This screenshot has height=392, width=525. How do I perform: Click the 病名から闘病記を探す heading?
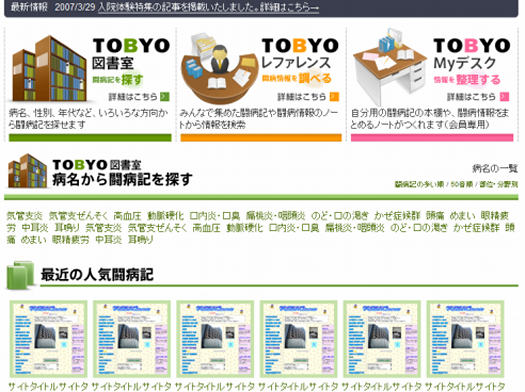[x=122, y=179]
